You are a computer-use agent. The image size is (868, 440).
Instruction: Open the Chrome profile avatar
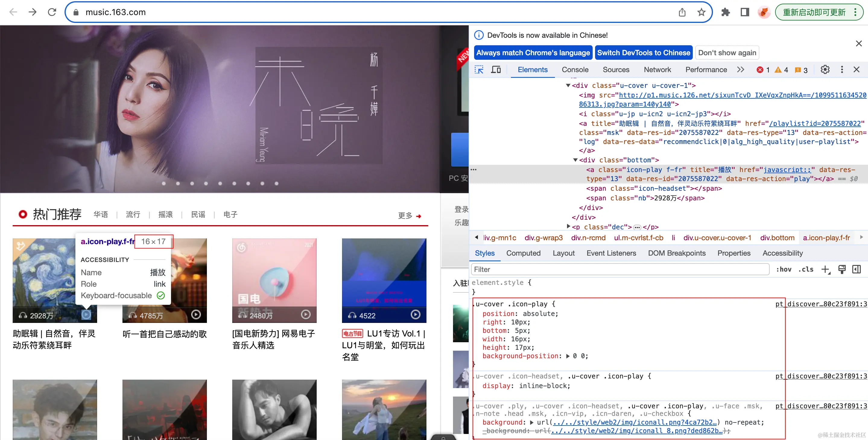[764, 12]
